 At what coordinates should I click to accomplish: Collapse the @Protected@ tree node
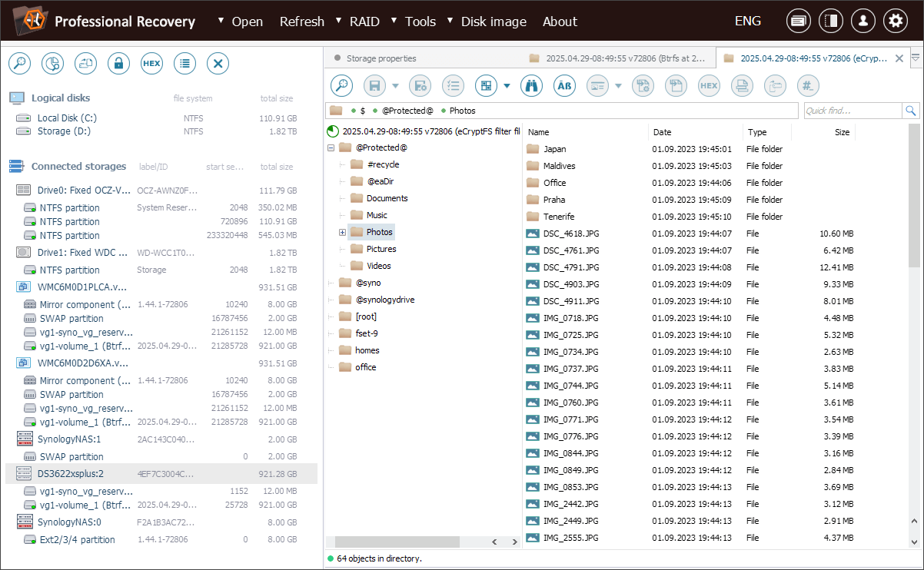click(331, 147)
